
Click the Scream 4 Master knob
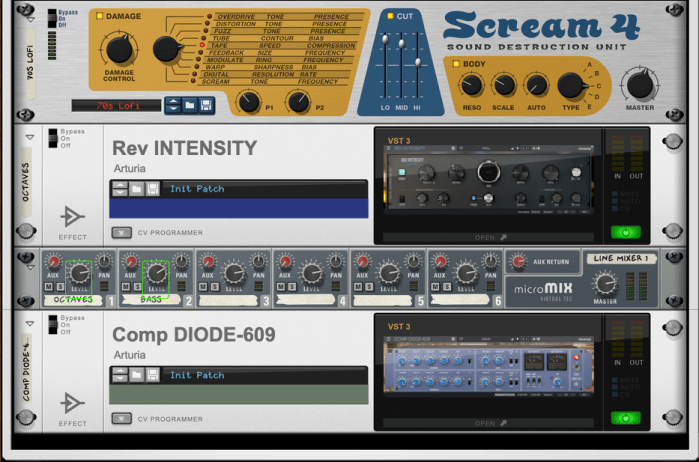coord(639,85)
